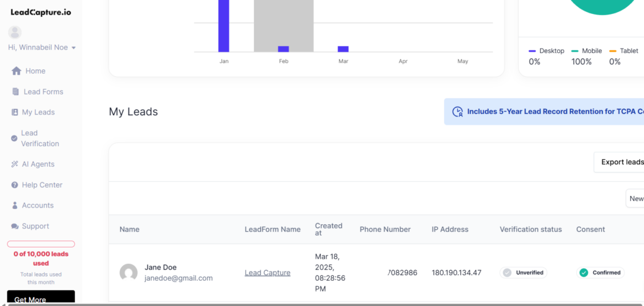
Task: Click the Support chat bubble icon
Action: coord(16,227)
